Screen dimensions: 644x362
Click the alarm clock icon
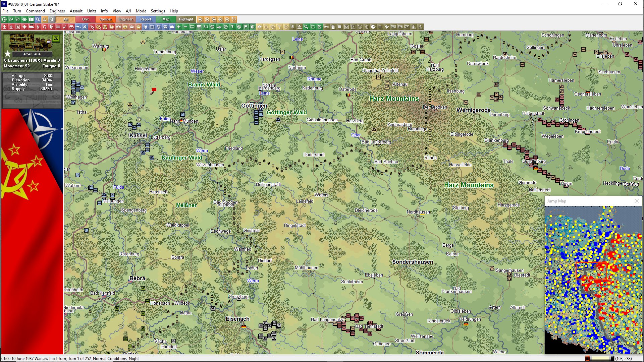234,19
